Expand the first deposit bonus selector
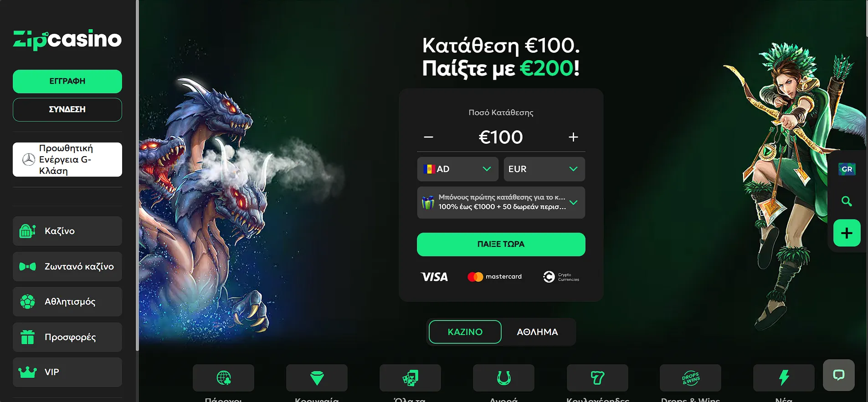This screenshot has width=868, height=402. 501,202
